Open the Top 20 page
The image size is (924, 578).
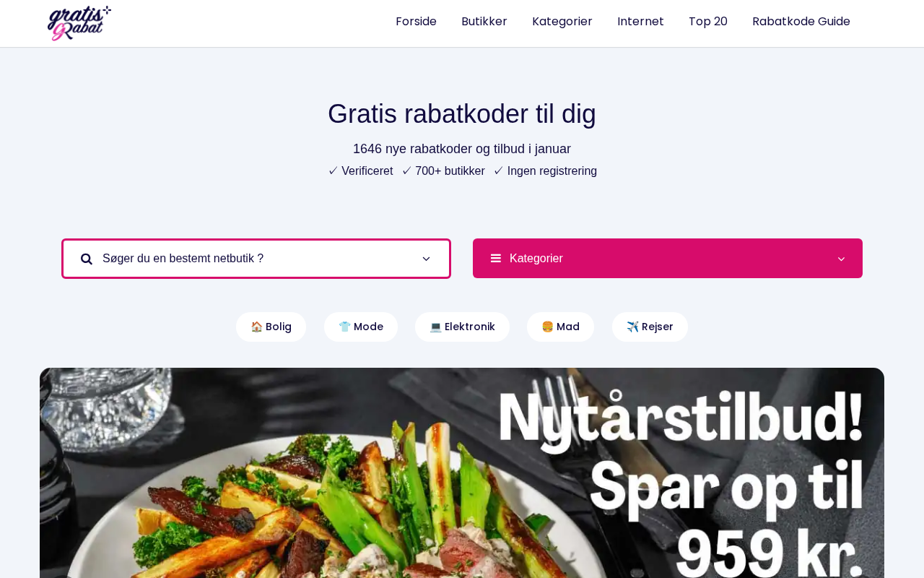point(708,22)
